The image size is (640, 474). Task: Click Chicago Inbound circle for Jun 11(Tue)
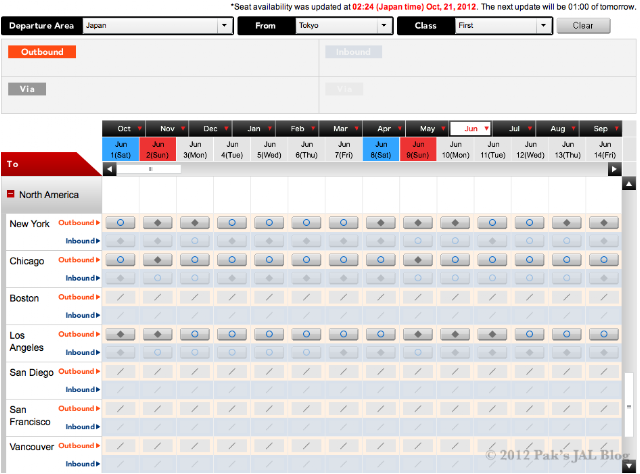click(492, 278)
